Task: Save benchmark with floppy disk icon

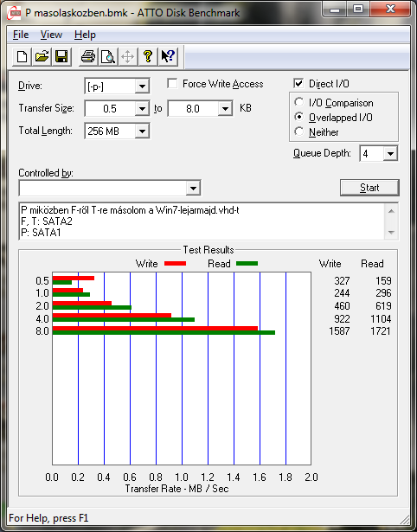Action: [61, 56]
